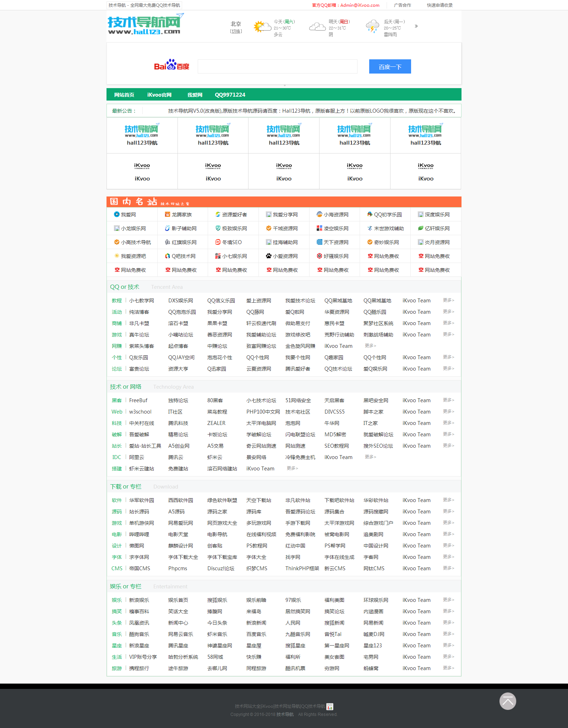Open 我爱网 in the green nav bar
Screen dimensions: 568x728
click(195, 95)
